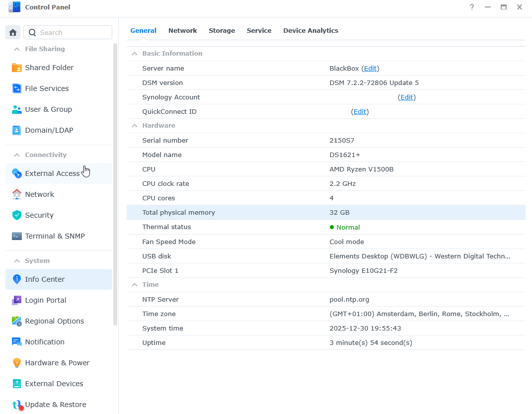Open the Domain/LDAP icon
This screenshot has width=532, height=414.
point(16,130)
